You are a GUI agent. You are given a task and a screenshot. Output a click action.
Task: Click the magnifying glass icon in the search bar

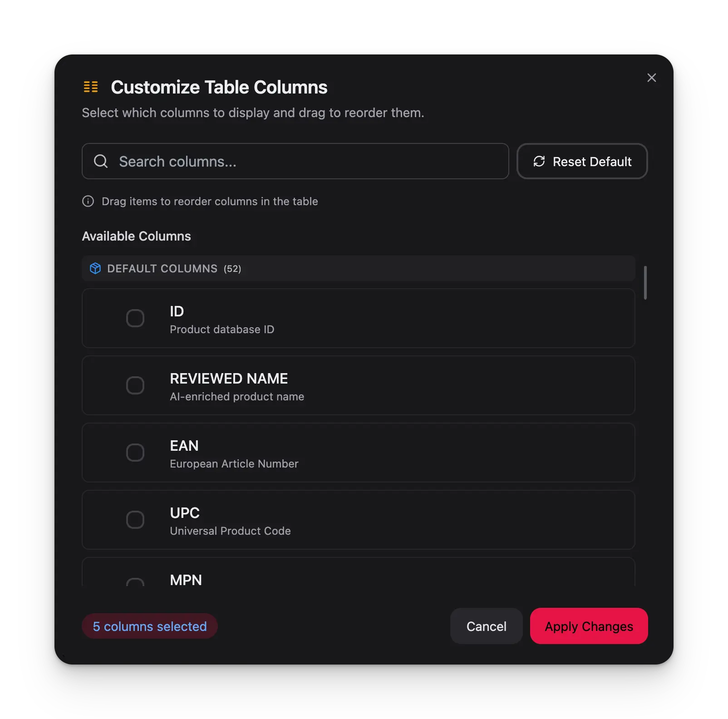point(100,161)
